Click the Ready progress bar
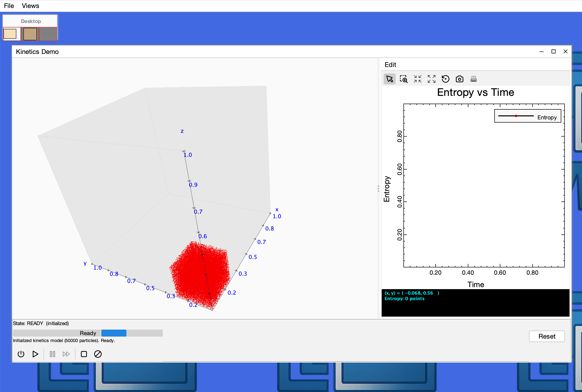The height and width of the screenshot is (392, 582). click(x=88, y=333)
